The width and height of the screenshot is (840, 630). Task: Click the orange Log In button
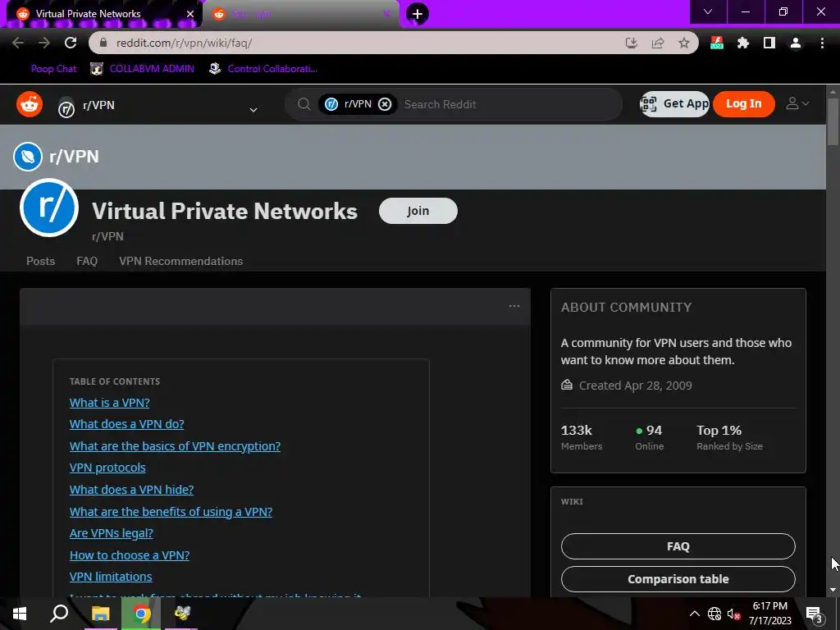pyautogui.click(x=743, y=103)
